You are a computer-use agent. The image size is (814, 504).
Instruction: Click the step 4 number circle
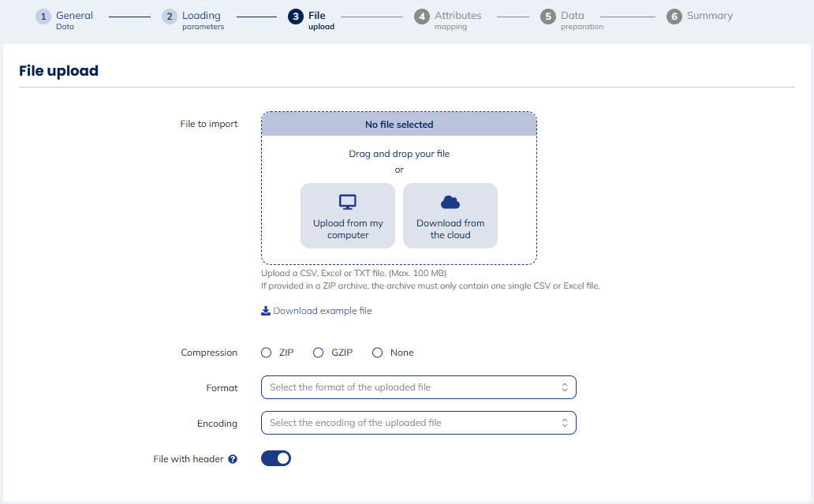(x=422, y=17)
